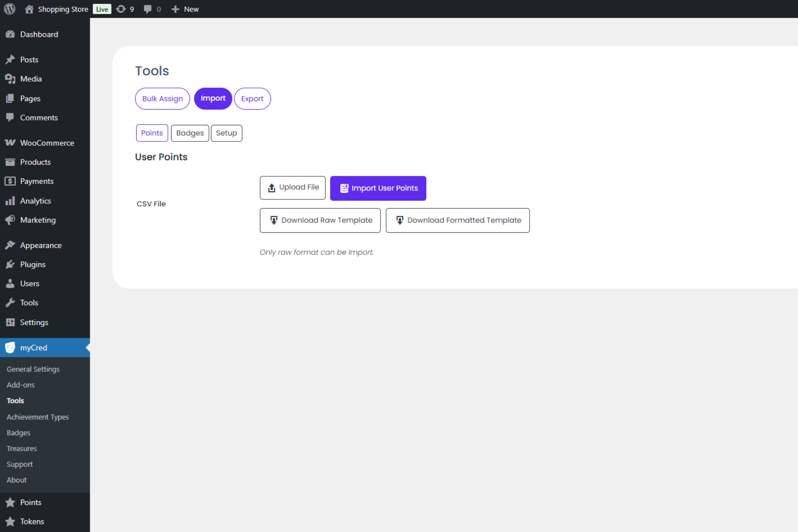Click the Upload File button
Image resolution: width=798 pixels, height=532 pixels.
(293, 188)
